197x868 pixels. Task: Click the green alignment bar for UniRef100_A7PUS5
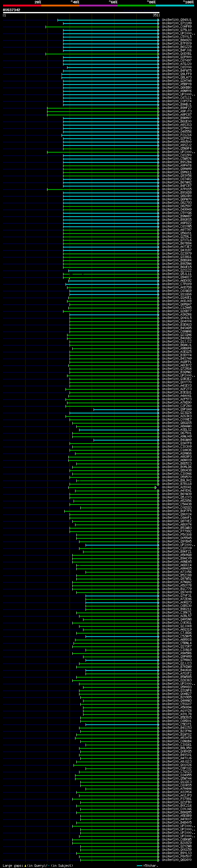point(103,189)
